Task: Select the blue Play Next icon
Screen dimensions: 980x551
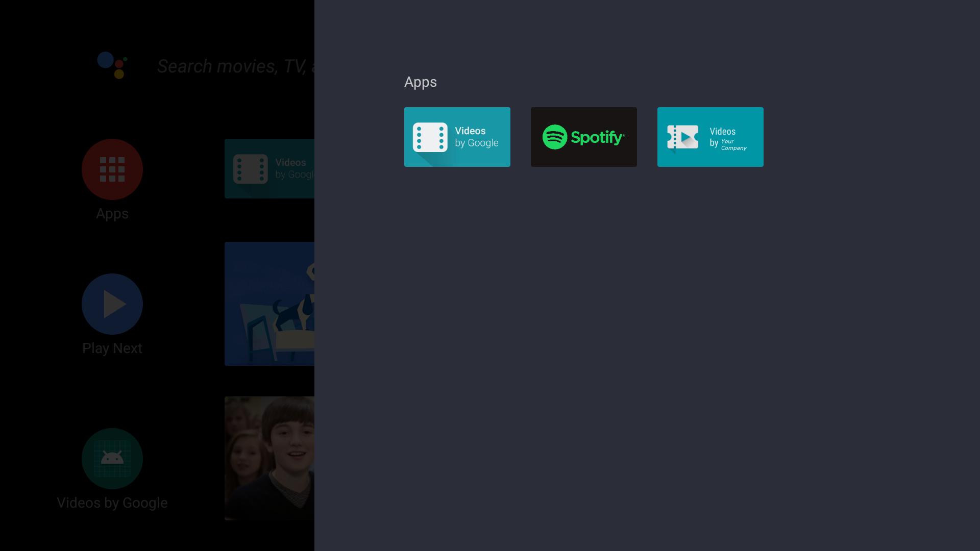Action: [112, 304]
